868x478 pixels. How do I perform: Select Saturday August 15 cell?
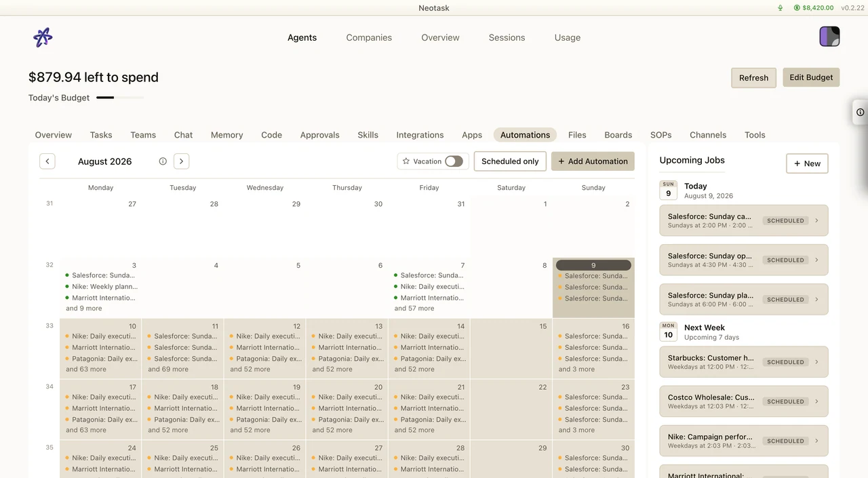(x=511, y=348)
